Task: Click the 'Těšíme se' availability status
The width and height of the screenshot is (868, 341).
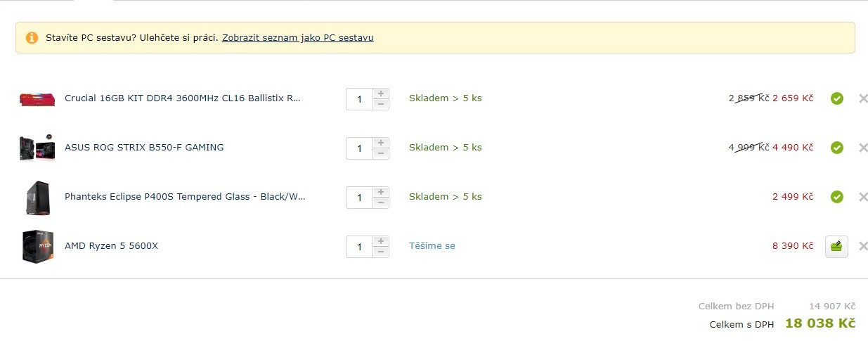Action: [432, 246]
